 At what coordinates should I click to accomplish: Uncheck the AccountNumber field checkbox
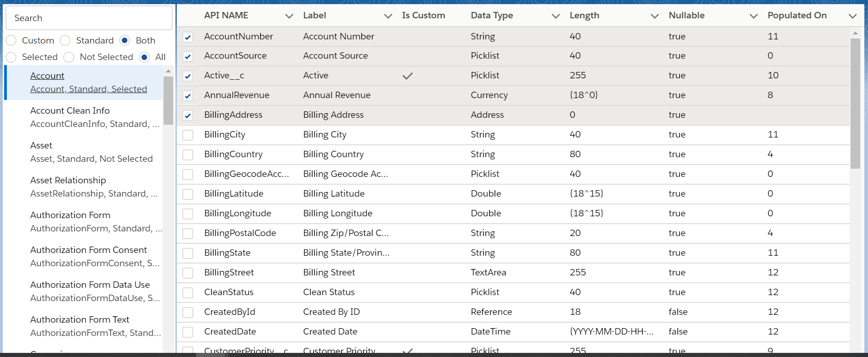click(x=188, y=37)
